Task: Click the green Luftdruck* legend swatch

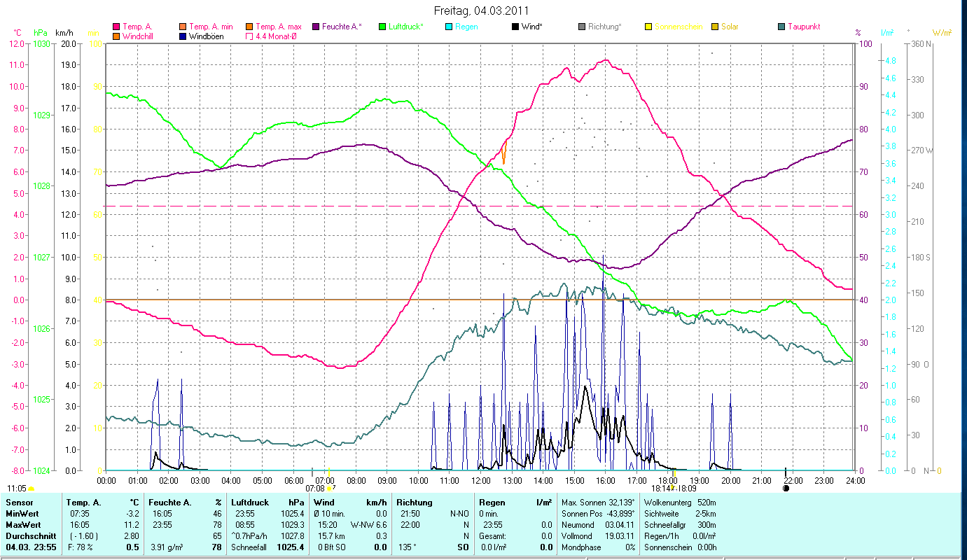Action: (x=382, y=27)
